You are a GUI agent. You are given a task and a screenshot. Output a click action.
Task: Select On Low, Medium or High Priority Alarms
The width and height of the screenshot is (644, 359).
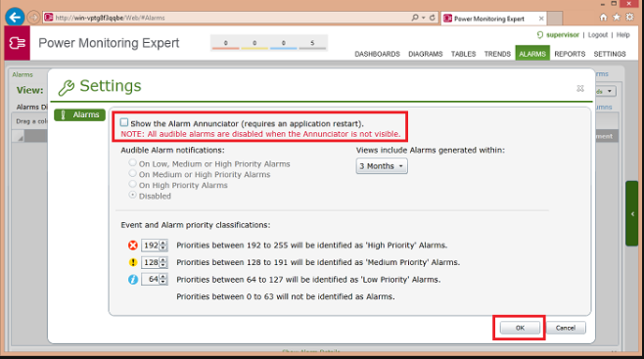(132, 163)
